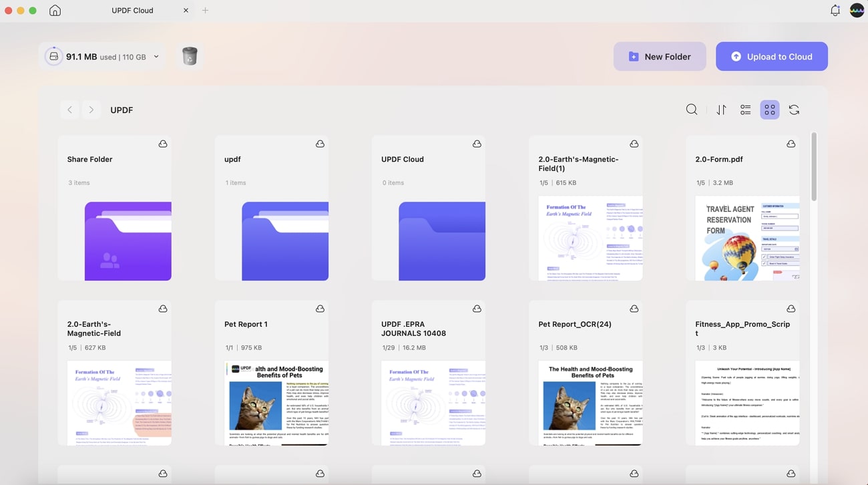Image resolution: width=868 pixels, height=485 pixels.
Task: Select the Share Folder title
Action: click(89, 160)
